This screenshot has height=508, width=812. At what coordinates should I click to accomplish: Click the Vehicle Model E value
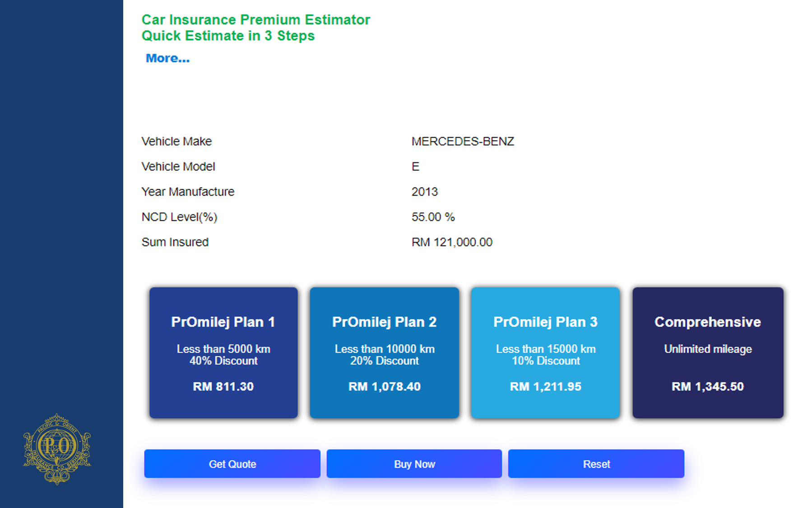416,167
